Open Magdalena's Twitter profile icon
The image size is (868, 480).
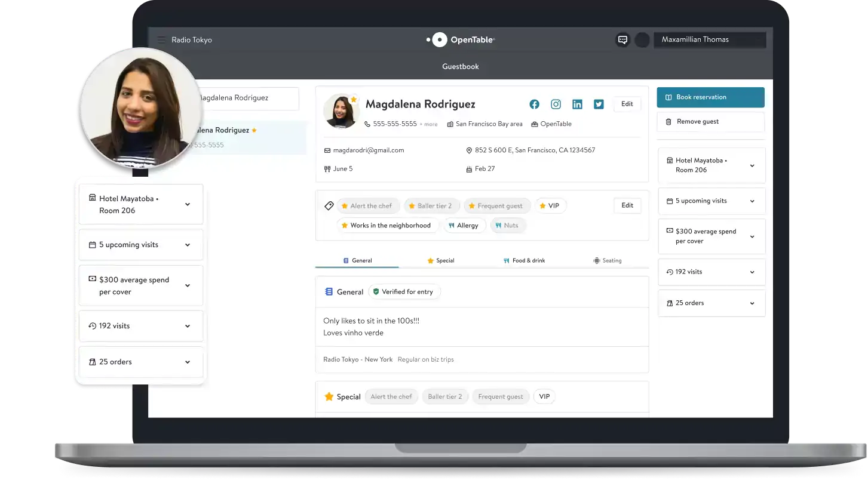[x=599, y=104]
